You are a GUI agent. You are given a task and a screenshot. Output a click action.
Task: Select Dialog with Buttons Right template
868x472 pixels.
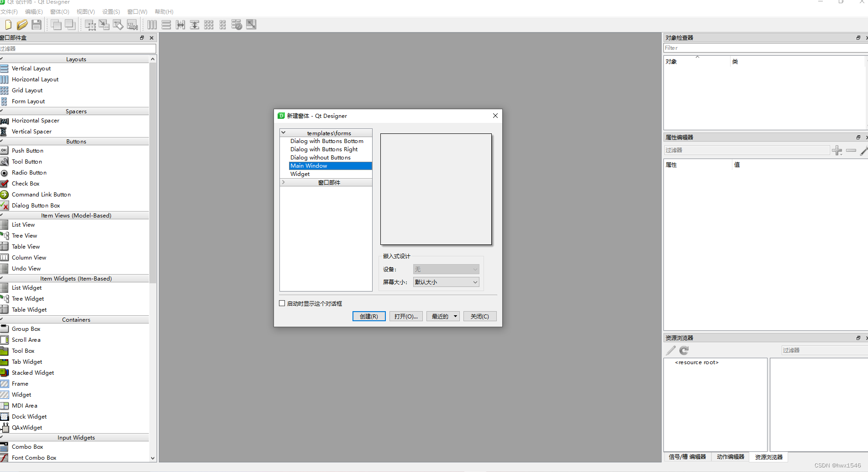click(324, 149)
